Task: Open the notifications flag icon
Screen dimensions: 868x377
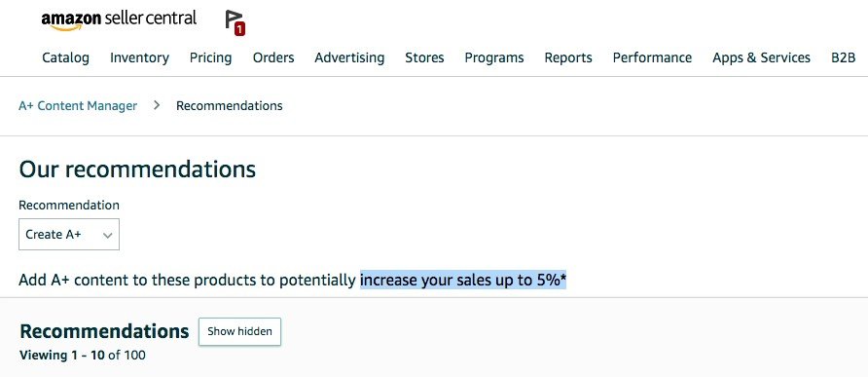Action: click(233, 20)
